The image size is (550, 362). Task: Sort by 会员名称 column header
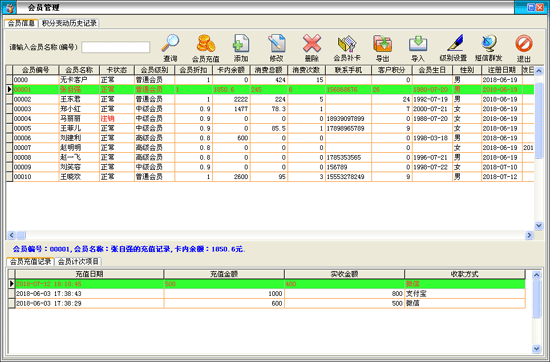tap(79, 70)
